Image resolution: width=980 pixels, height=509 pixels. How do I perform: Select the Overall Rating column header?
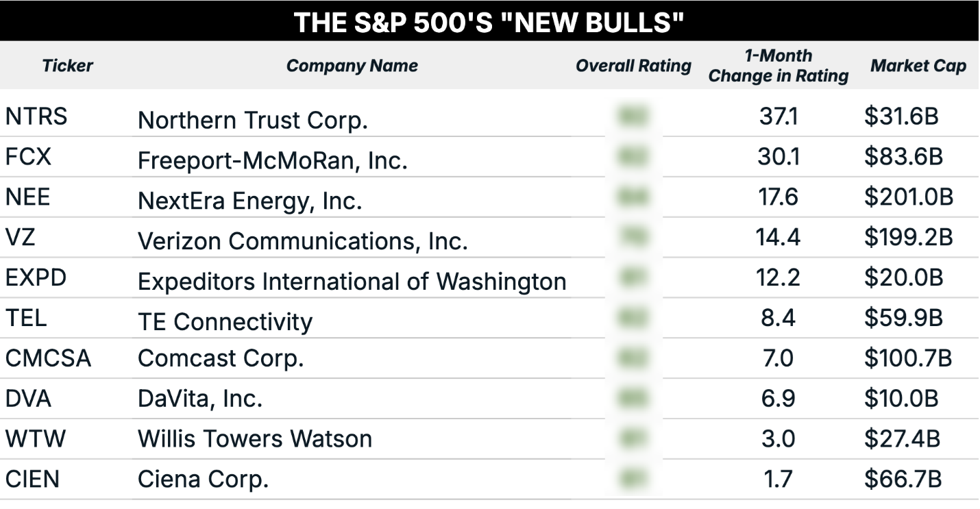[633, 66]
